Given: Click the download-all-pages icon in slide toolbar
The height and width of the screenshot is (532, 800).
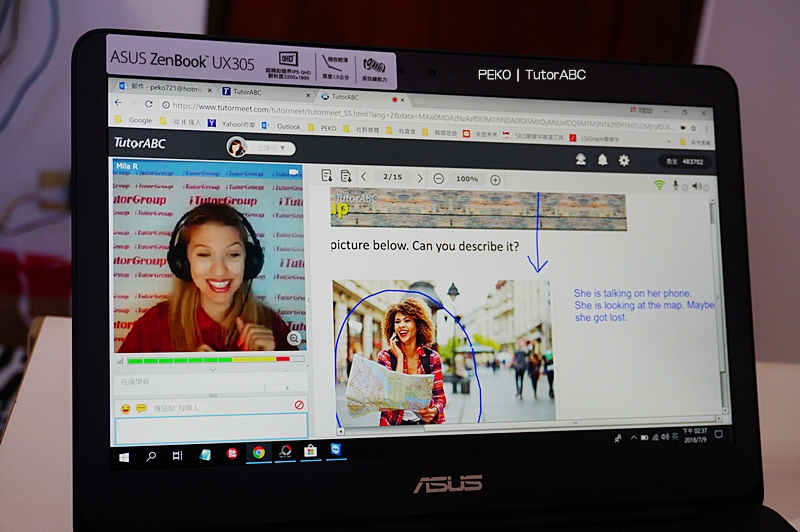Looking at the screenshot, I should point(346,176).
